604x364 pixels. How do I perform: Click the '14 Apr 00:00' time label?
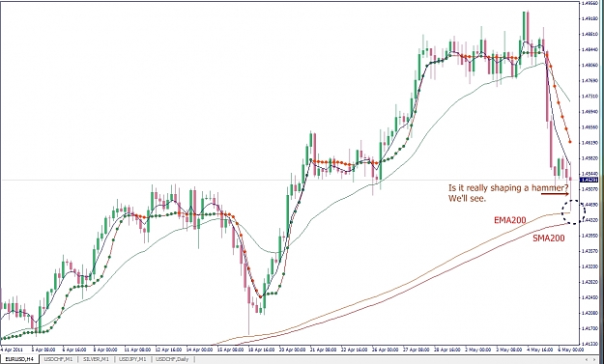coord(199,350)
